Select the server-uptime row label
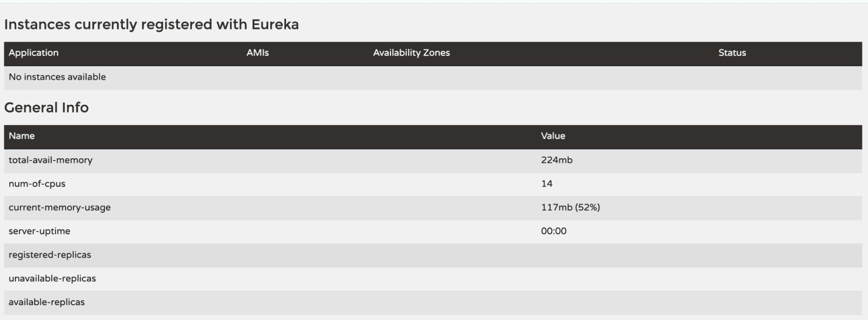 pos(40,231)
